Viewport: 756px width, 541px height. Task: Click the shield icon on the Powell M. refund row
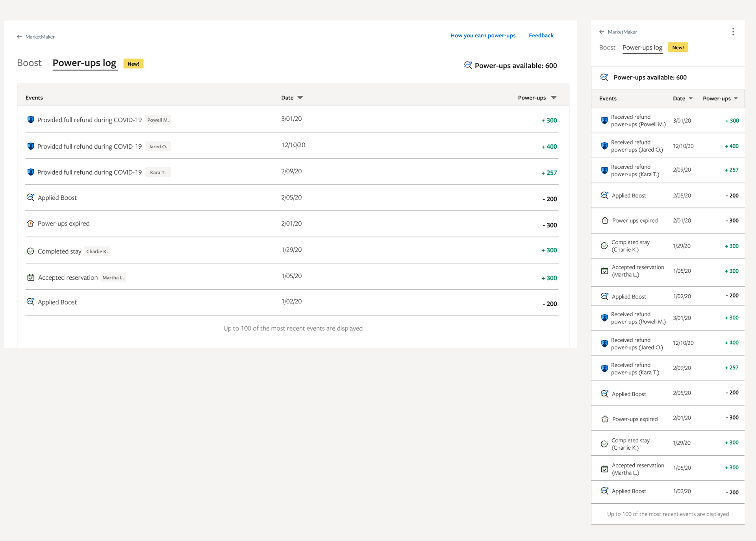click(31, 120)
